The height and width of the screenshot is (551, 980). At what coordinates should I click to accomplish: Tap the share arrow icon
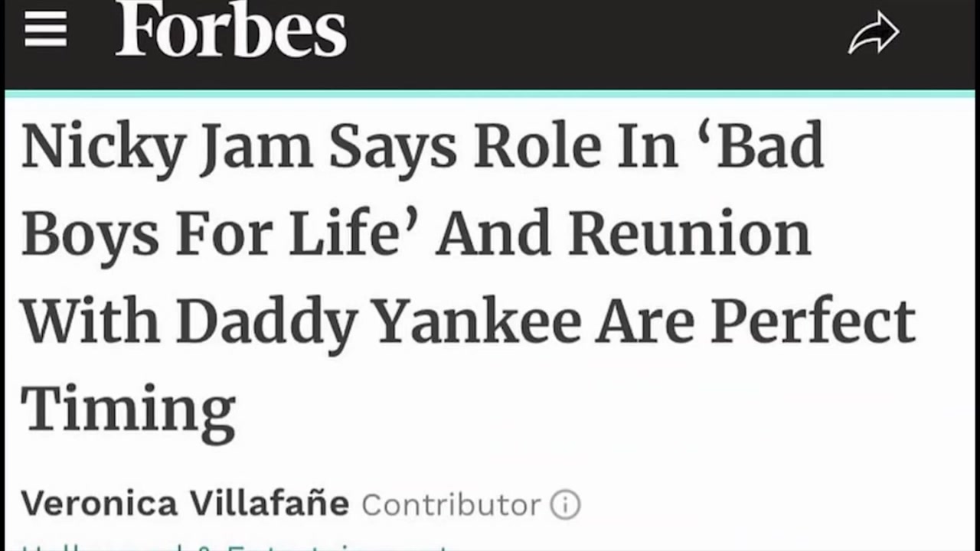[874, 34]
